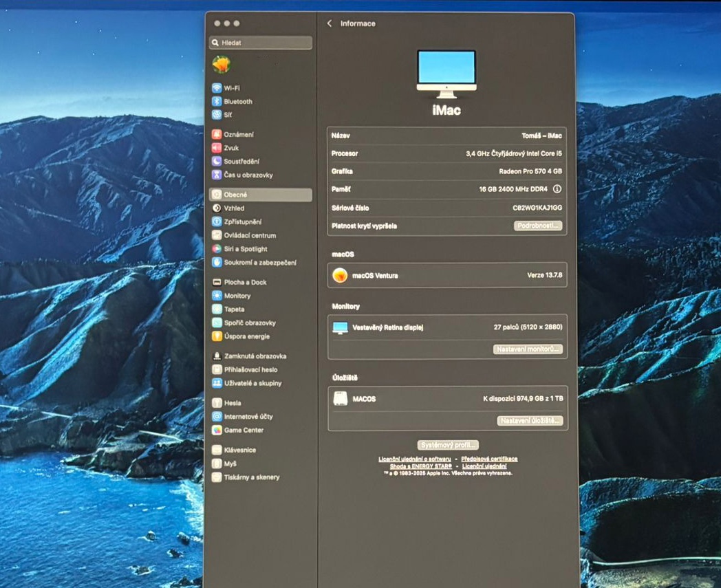Click the Hledat search field
The width and height of the screenshot is (721, 588).
point(261,43)
